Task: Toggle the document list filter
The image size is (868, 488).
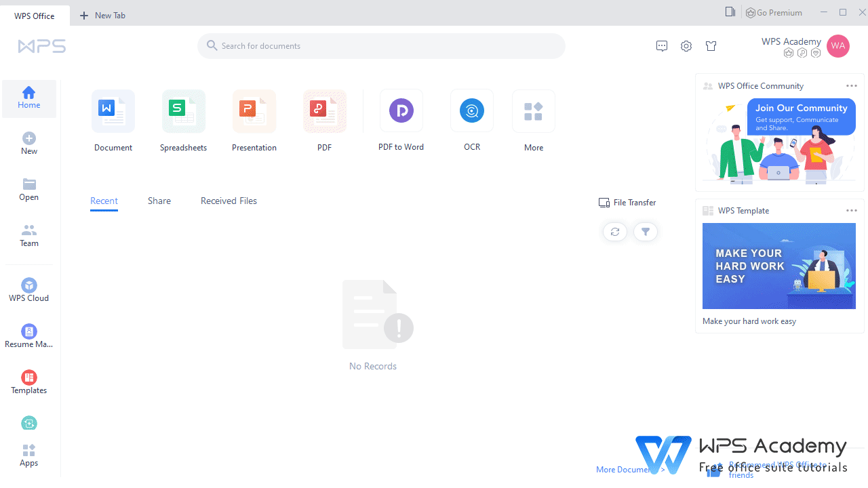Action: click(x=645, y=231)
